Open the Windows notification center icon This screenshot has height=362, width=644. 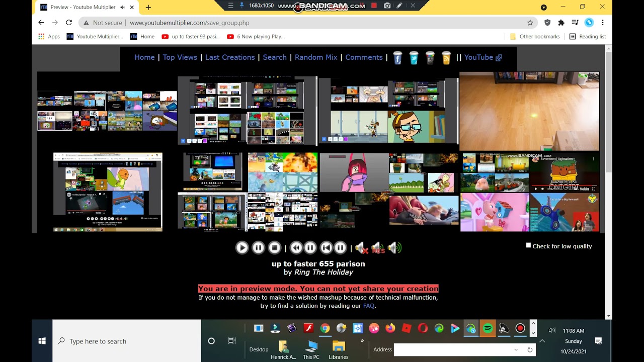pos(598,341)
